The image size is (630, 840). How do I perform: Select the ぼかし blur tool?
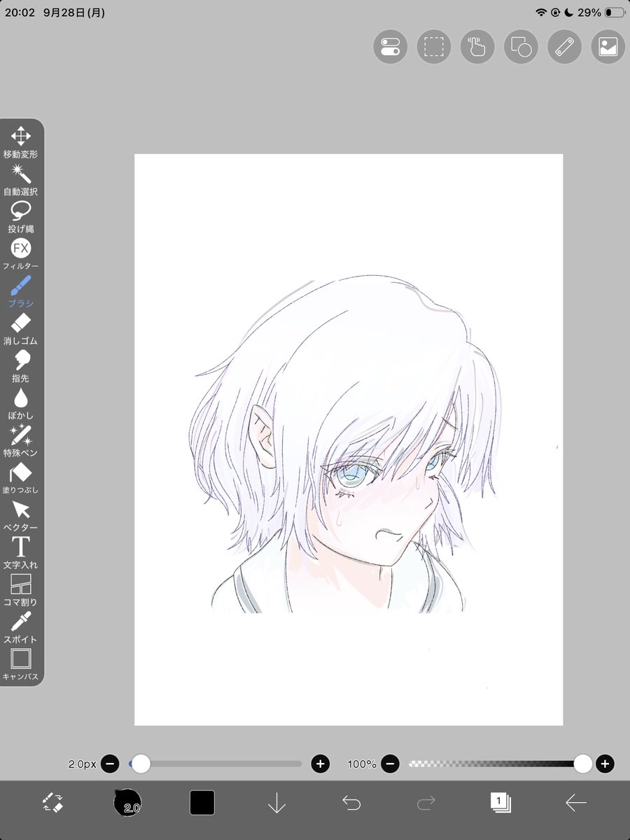click(x=21, y=404)
